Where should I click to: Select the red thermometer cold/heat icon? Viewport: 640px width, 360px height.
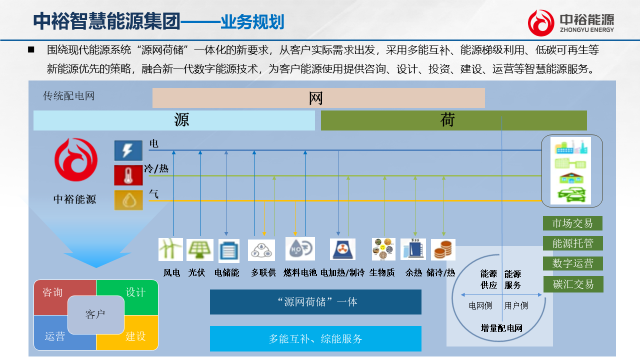coord(128,175)
